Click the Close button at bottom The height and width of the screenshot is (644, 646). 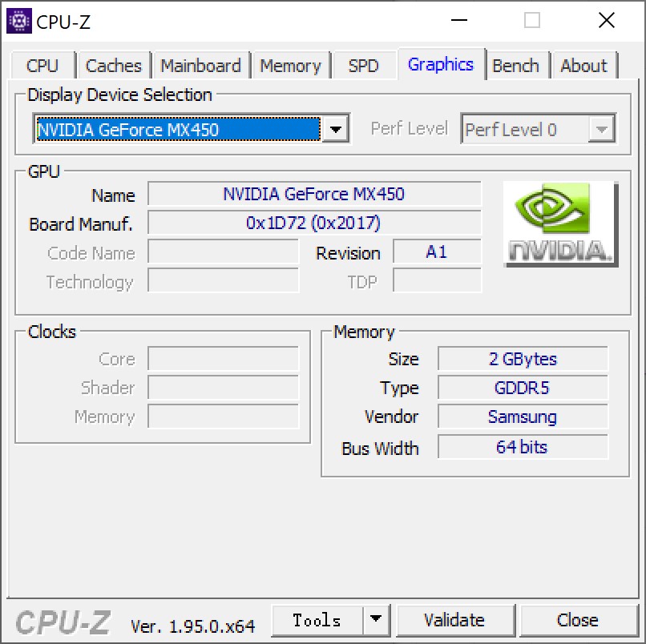(x=578, y=620)
